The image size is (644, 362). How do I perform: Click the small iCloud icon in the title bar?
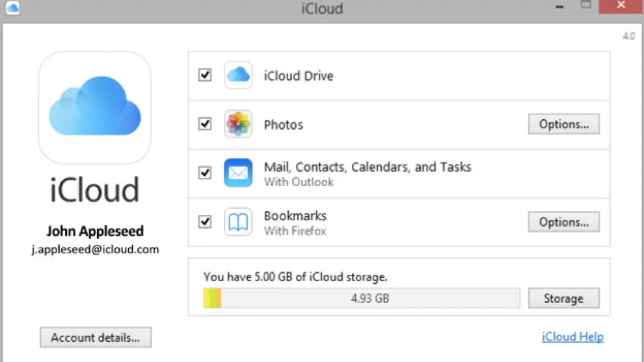(x=12, y=8)
